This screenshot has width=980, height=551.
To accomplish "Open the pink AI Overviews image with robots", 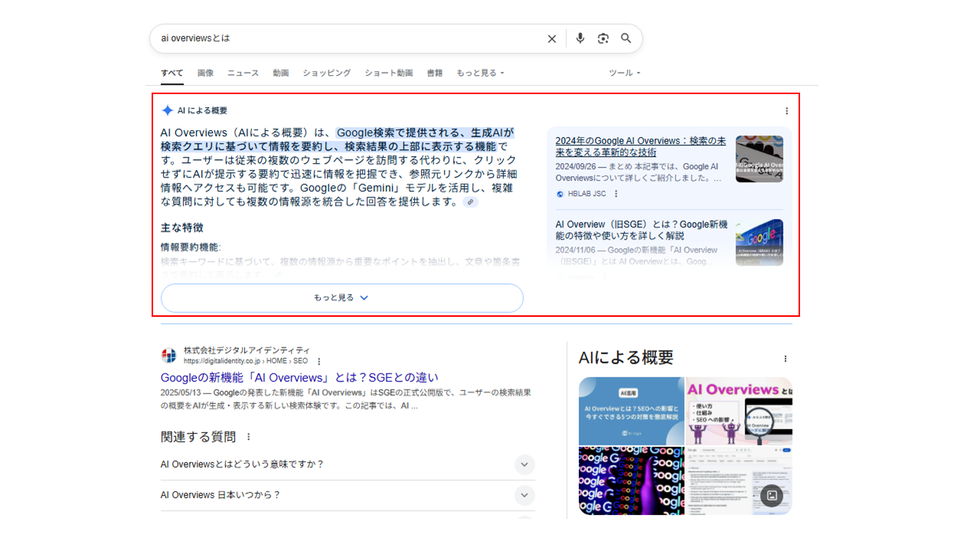I will pos(739,411).
